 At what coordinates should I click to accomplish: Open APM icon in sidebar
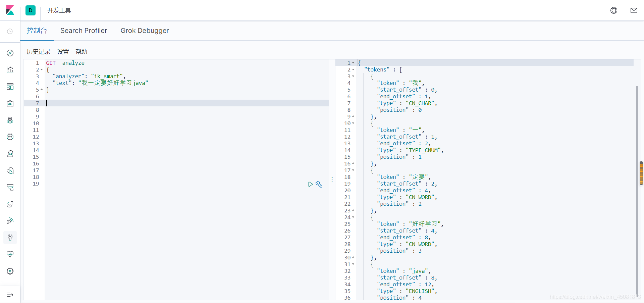click(x=10, y=187)
